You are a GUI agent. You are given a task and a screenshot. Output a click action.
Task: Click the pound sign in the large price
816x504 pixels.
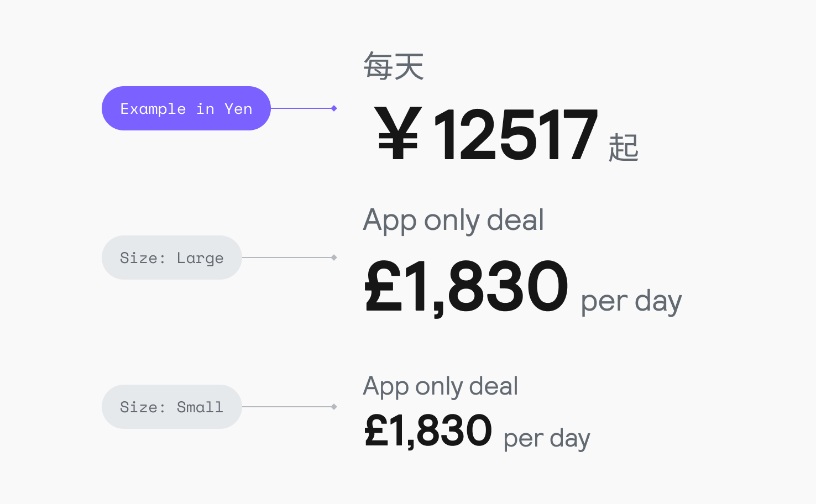[x=383, y=287]
